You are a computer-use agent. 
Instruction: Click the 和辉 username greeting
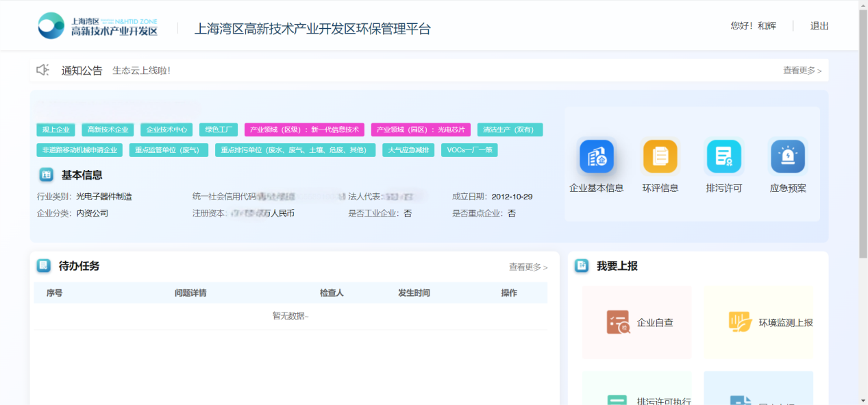[754, 26]
